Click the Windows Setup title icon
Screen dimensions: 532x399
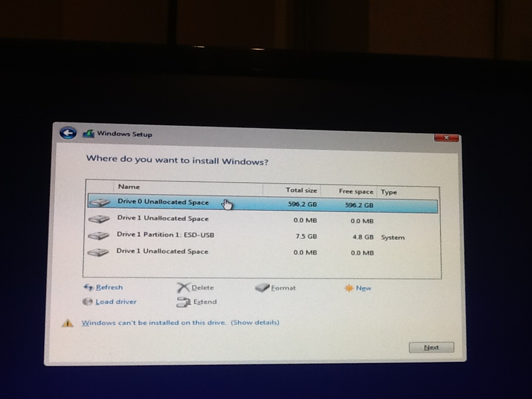[88, 134]
